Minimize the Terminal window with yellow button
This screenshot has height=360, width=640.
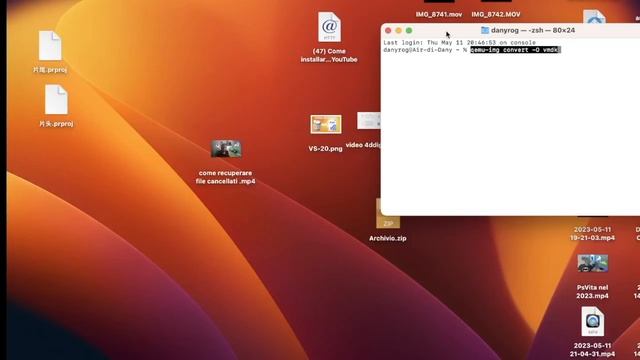pos(398,31)
